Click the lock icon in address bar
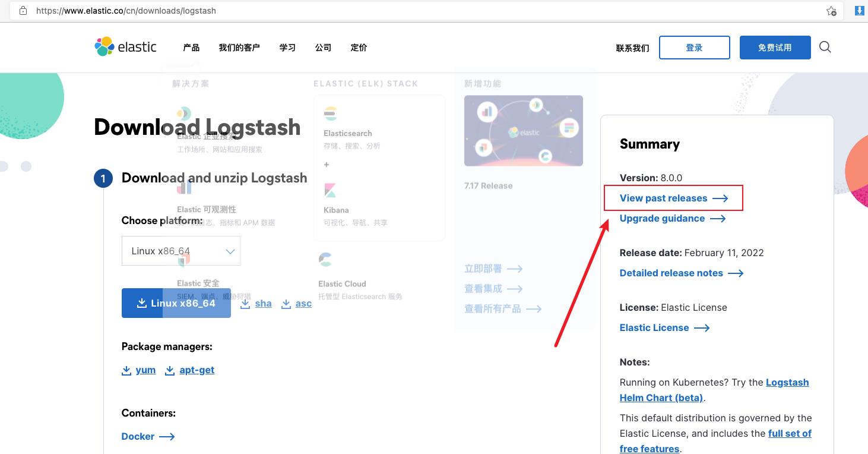 pyautogui.click(x=23, y=11)
